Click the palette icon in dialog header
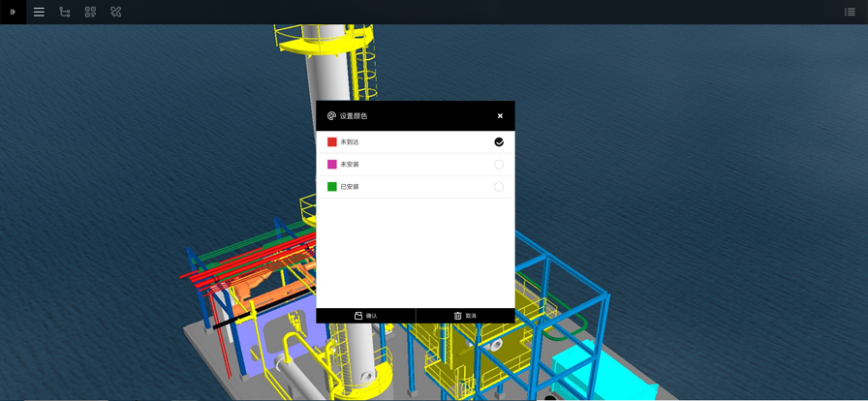This screenshot has height=401, width=868. click(331, 116)
